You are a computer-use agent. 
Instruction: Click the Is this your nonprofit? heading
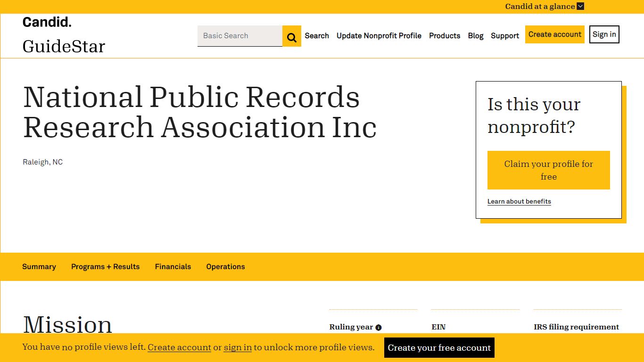point(534,115)
